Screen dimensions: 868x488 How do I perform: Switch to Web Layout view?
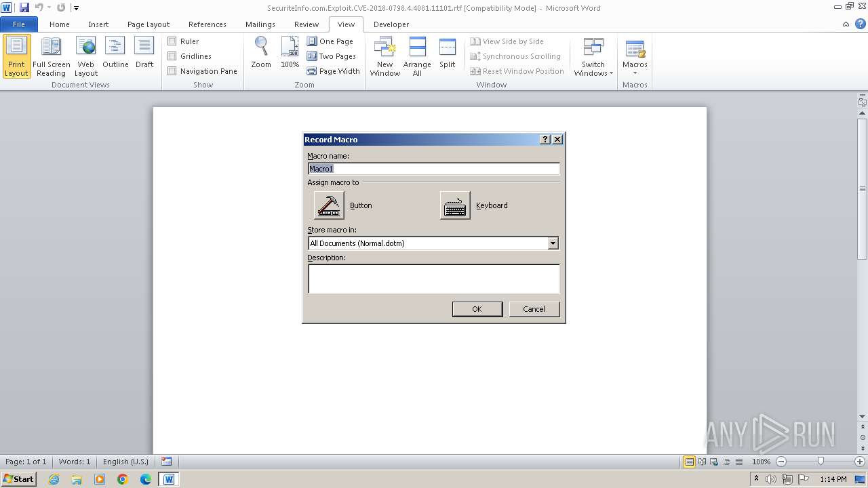(x=86, y=57)
